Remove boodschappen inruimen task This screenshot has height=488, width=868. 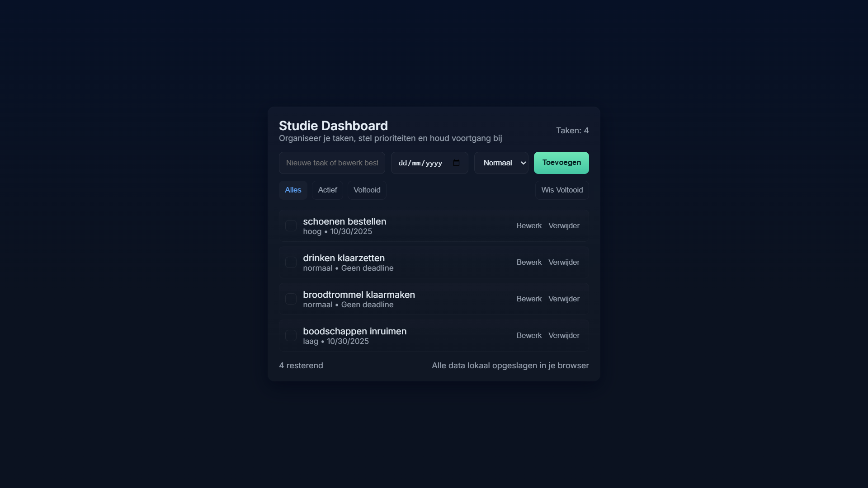(564, 336)
